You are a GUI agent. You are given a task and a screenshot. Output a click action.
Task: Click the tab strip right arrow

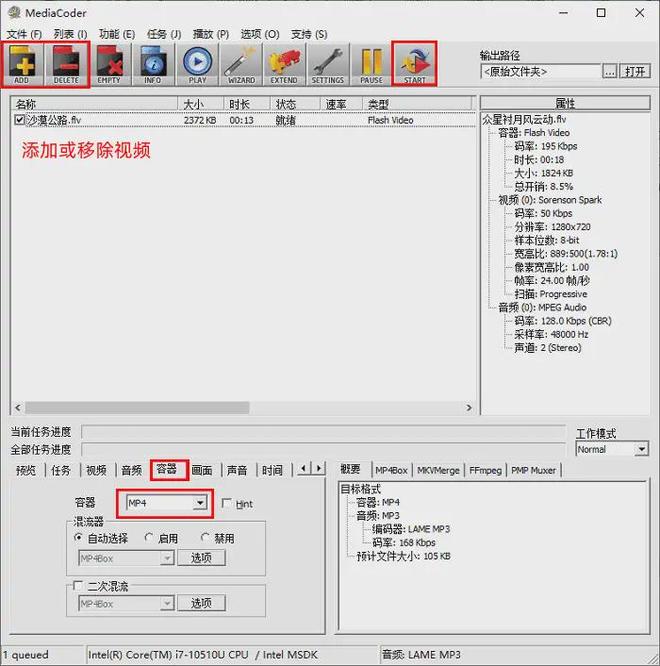click(319, 468)
